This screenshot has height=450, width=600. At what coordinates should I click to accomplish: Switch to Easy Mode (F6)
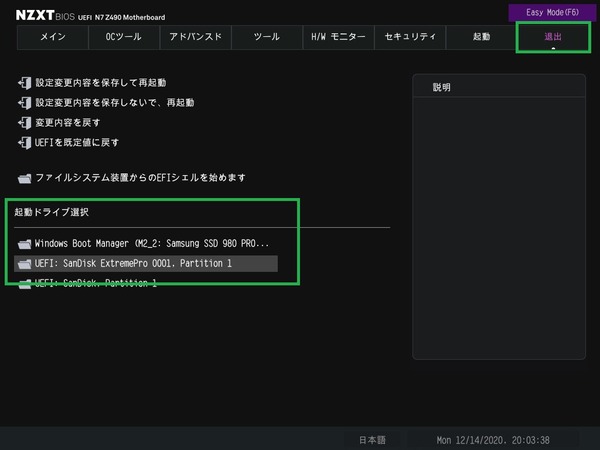[552, 13]
